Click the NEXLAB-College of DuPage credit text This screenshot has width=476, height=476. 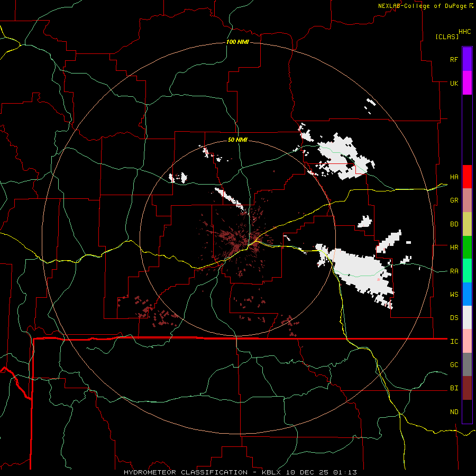tap(422, 6)
